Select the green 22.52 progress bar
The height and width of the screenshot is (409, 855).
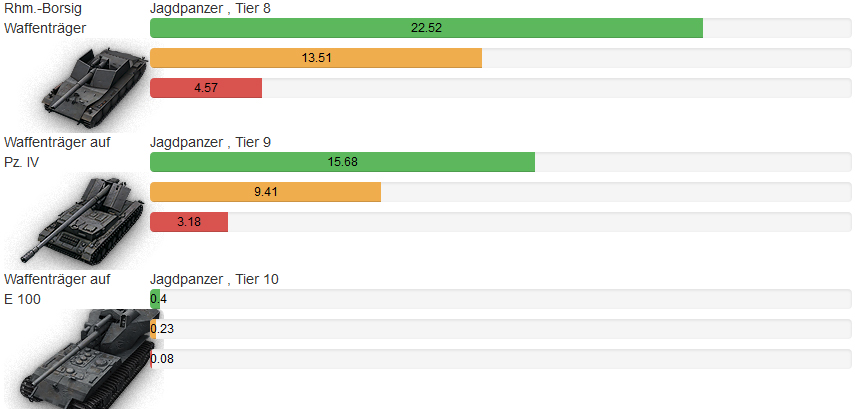tap(426, 28)
